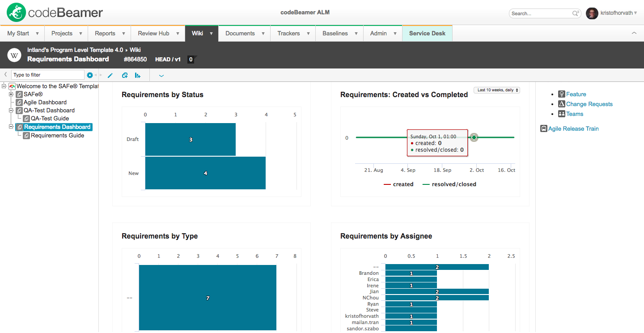Click the round Wiki 'W' icon in the header

(14, 55)
